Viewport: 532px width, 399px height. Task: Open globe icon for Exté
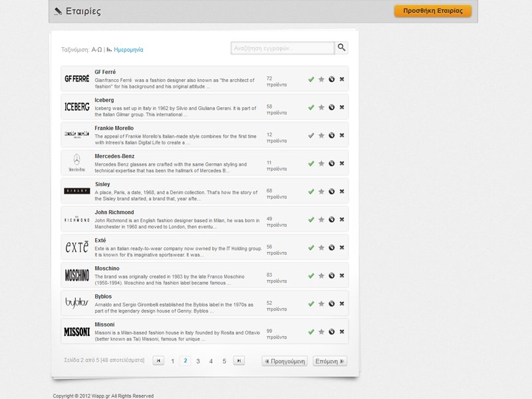point(331,247)
